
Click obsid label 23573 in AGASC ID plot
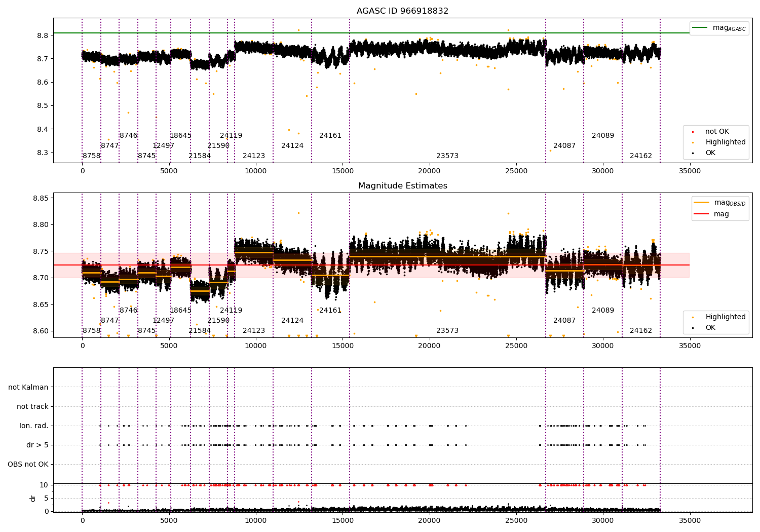point(447,156)
